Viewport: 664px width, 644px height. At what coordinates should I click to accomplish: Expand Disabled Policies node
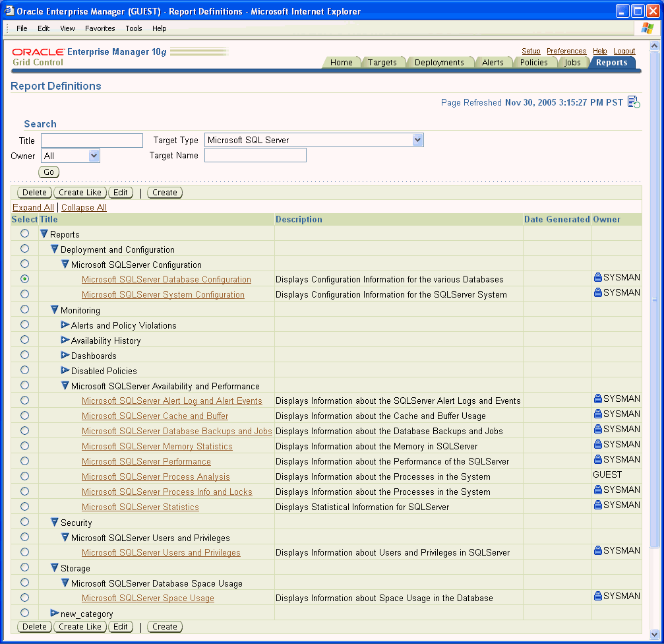65,370
